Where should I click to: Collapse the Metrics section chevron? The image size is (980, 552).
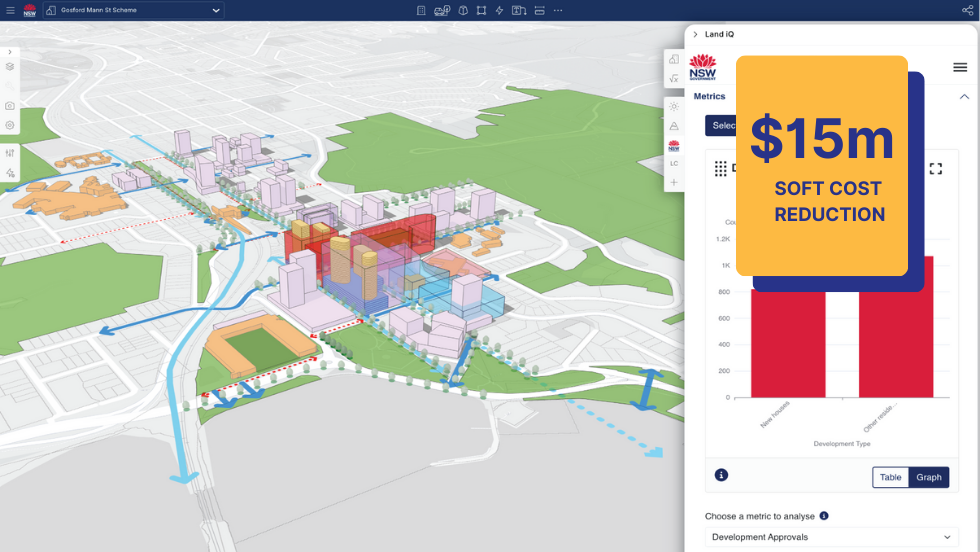pos(964,97)
